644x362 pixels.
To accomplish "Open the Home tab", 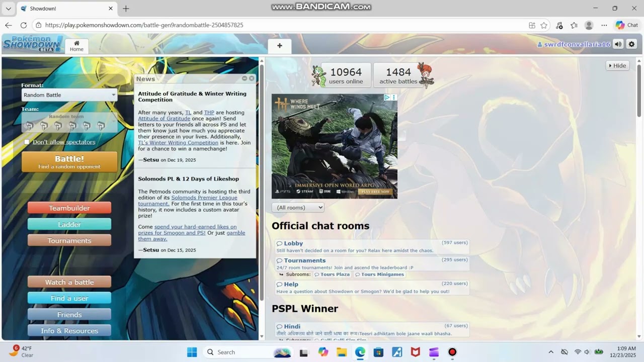I will point(76,46).
